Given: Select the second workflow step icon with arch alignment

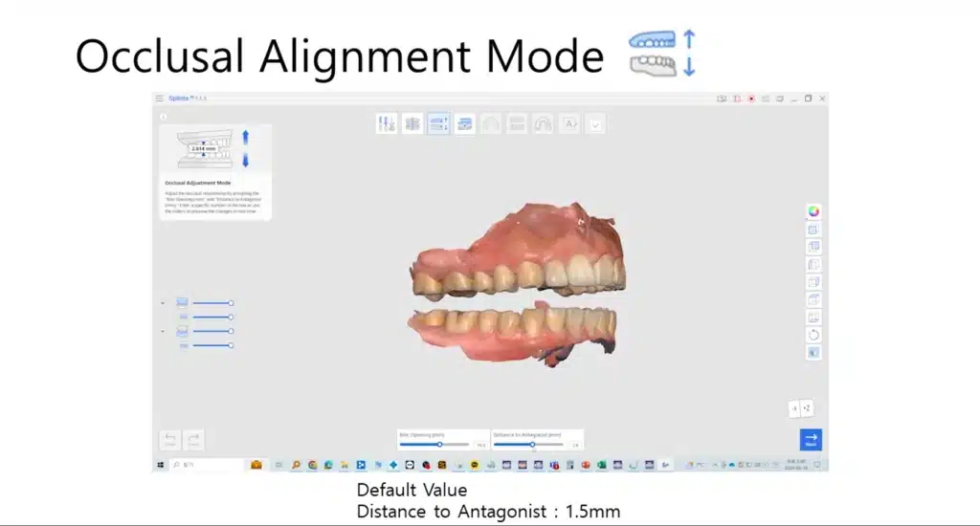Looking at the screenshot, I should click(x=412, y=123).
